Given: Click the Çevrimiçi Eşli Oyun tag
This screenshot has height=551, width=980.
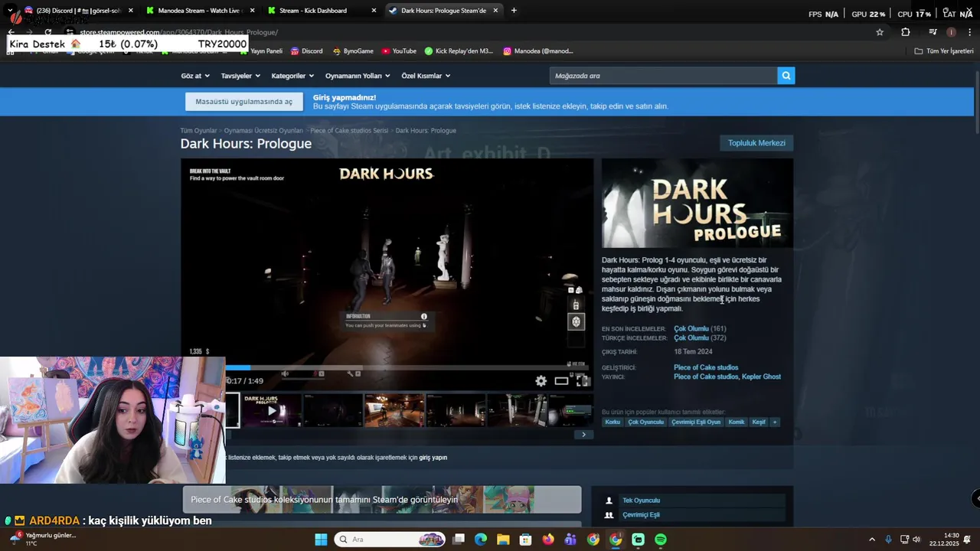Looking at the screenshot, I should tap(696, 422).
